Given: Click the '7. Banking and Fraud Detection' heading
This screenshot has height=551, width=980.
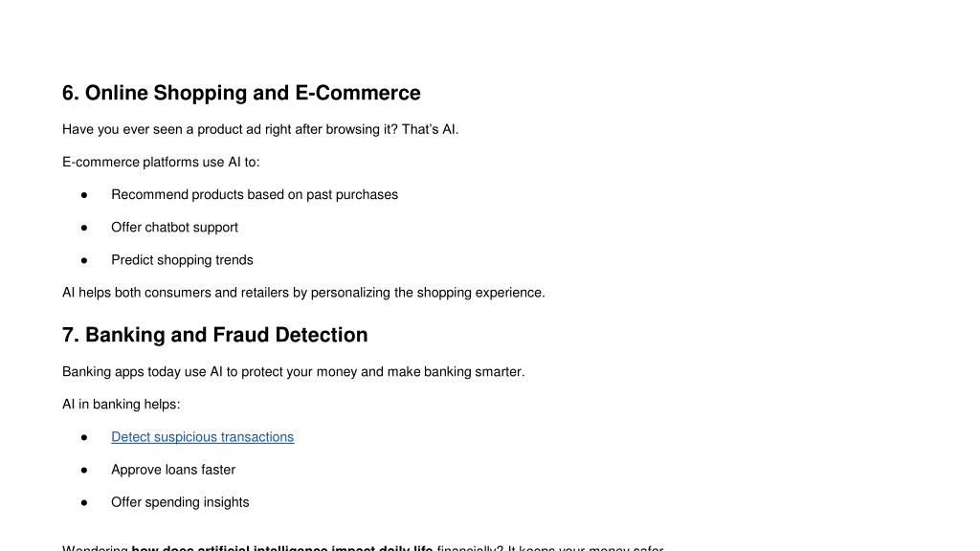Looking at the screenshot, I should 215,335.
